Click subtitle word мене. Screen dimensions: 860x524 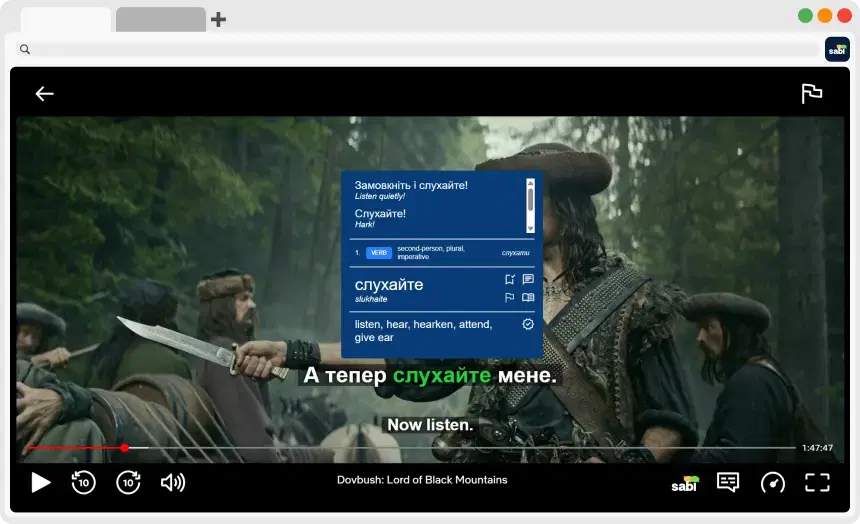pyautogui.click(x=527, y=375)
